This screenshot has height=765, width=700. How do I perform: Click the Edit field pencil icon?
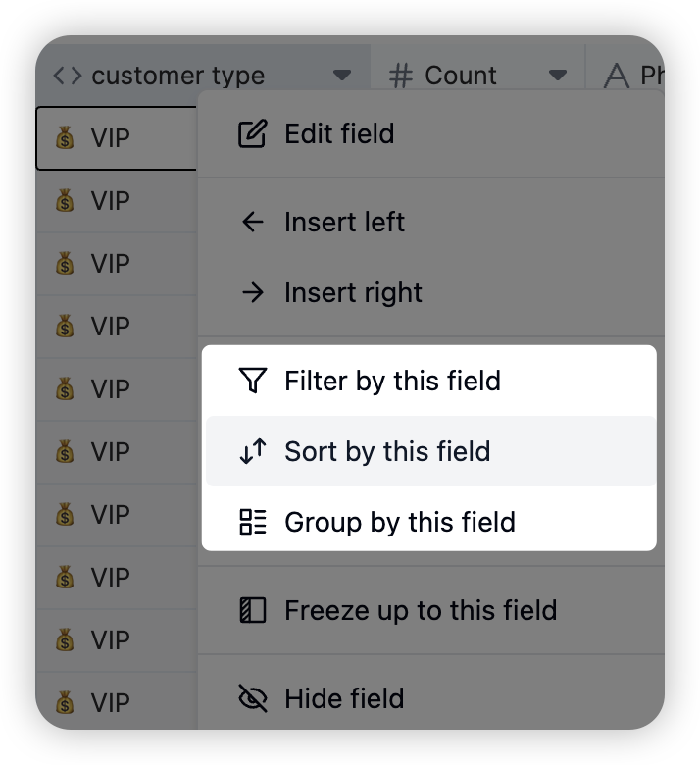click(252, 133)
